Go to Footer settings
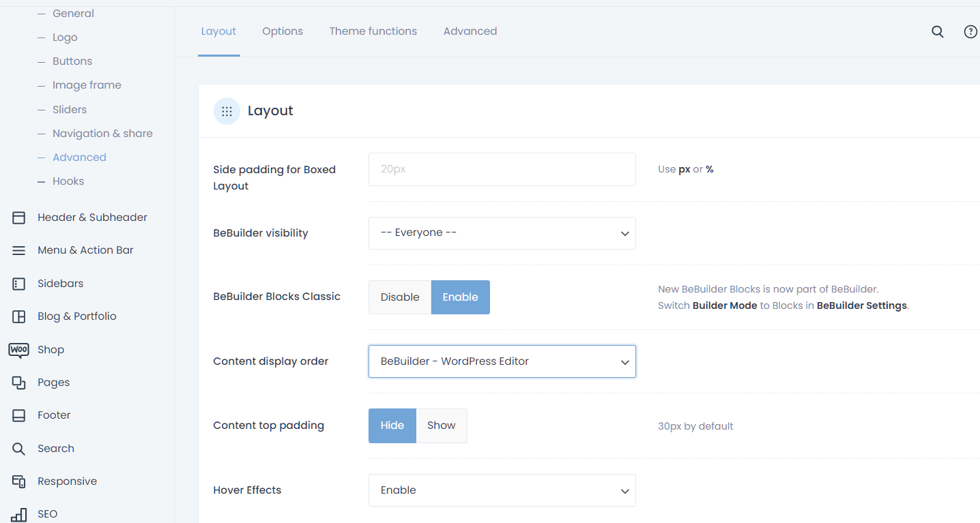This screenshot has width=980, height=523. 54,415
